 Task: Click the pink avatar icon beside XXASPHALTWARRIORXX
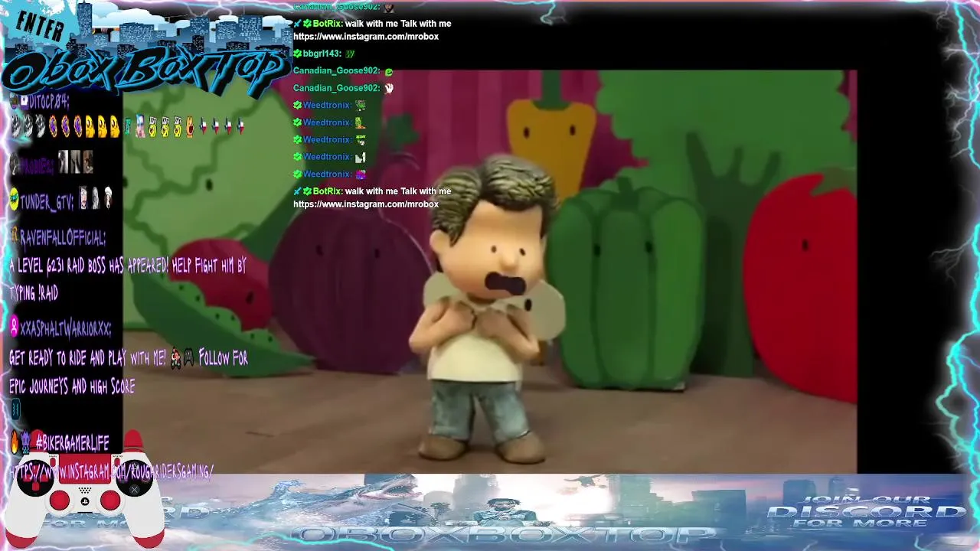[14, 328]
